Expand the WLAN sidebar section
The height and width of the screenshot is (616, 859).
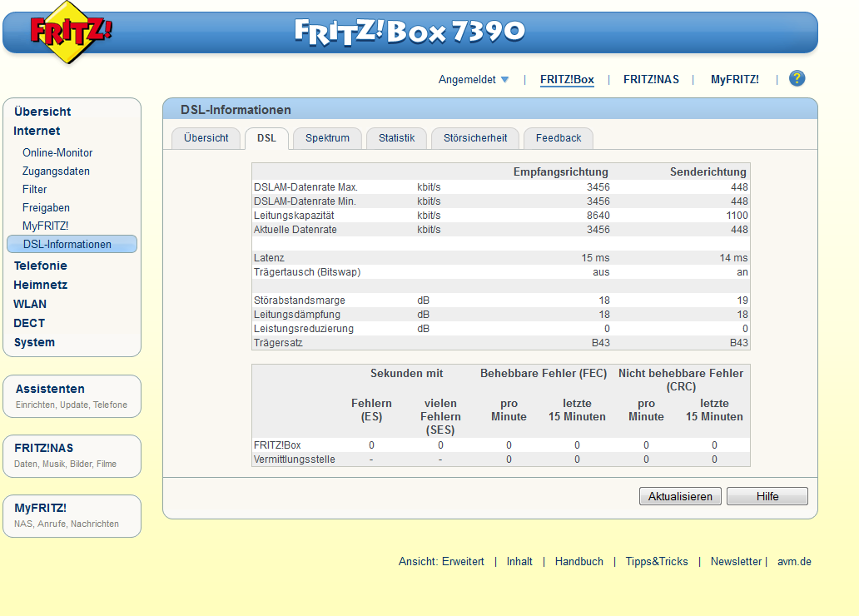pyautogui.click(x=30, y=304)
